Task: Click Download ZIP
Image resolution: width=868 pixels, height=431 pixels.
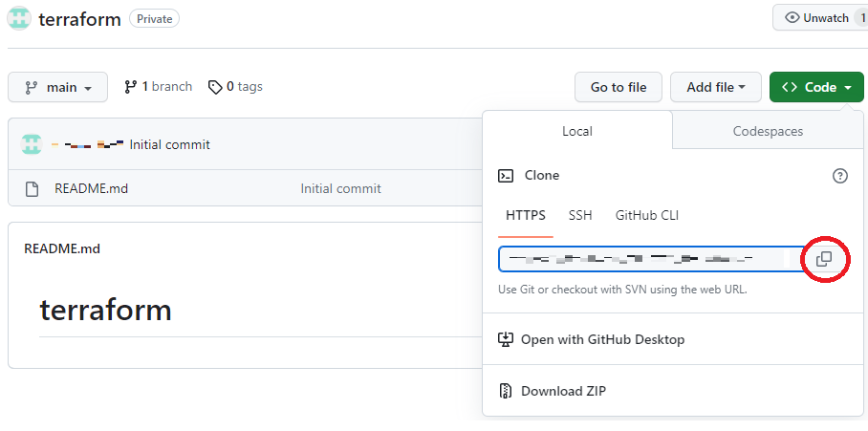Action: coord(553,391)
